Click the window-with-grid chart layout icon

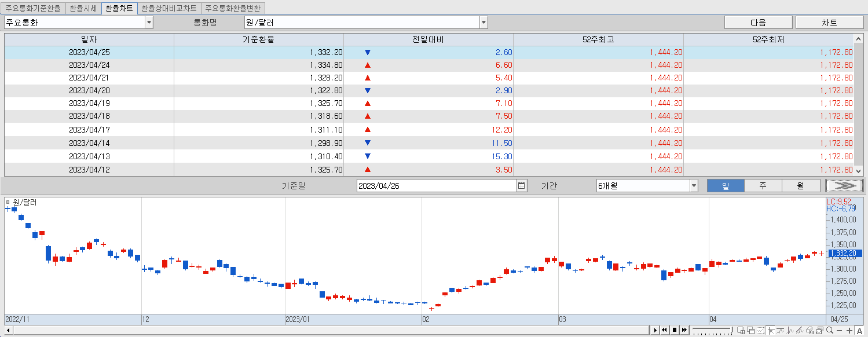pos(741,330)
